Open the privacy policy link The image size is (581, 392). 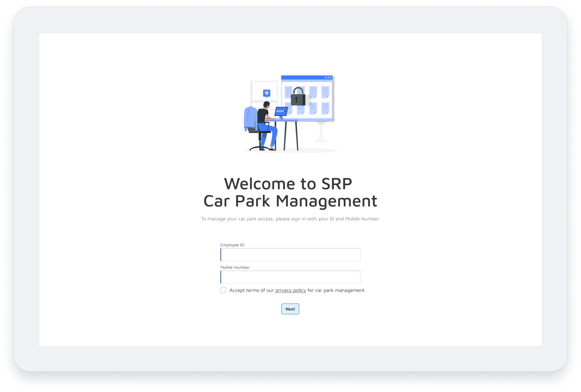290,290
